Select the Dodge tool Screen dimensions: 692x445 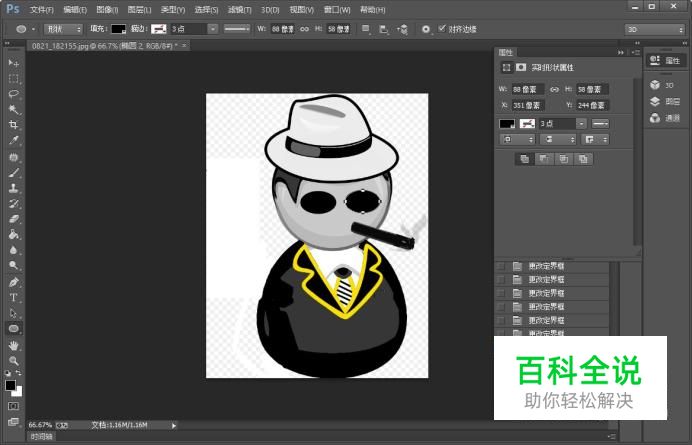[x=13, y=265]
